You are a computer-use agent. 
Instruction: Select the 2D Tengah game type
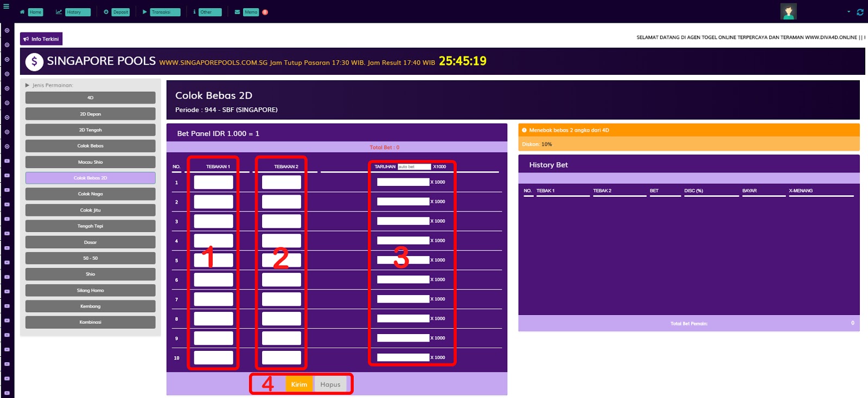90,130
